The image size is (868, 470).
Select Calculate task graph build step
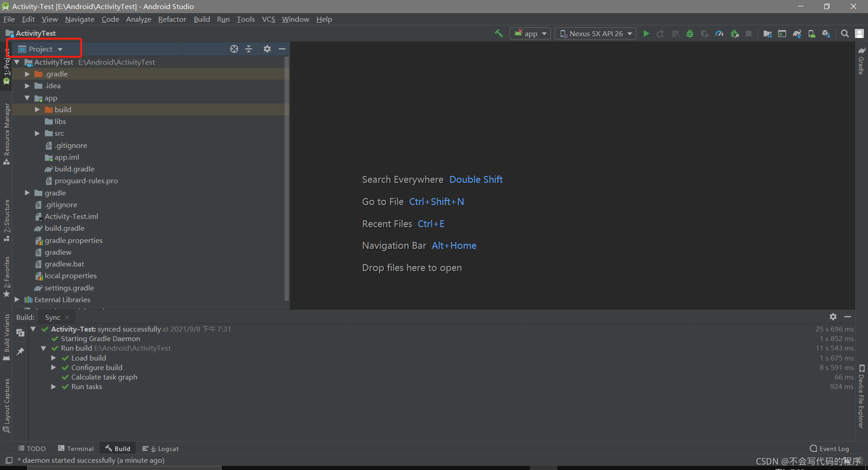(x=104, y=377)
